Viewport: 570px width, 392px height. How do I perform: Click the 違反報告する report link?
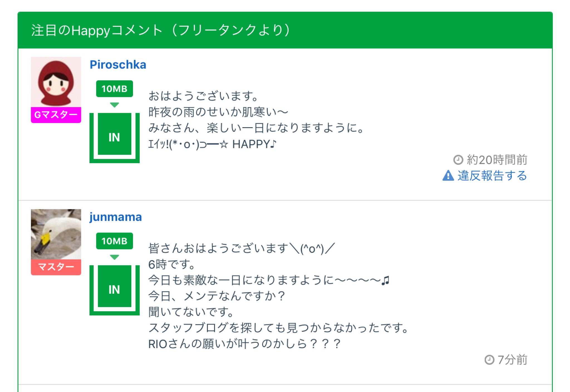tap(492, 176)
